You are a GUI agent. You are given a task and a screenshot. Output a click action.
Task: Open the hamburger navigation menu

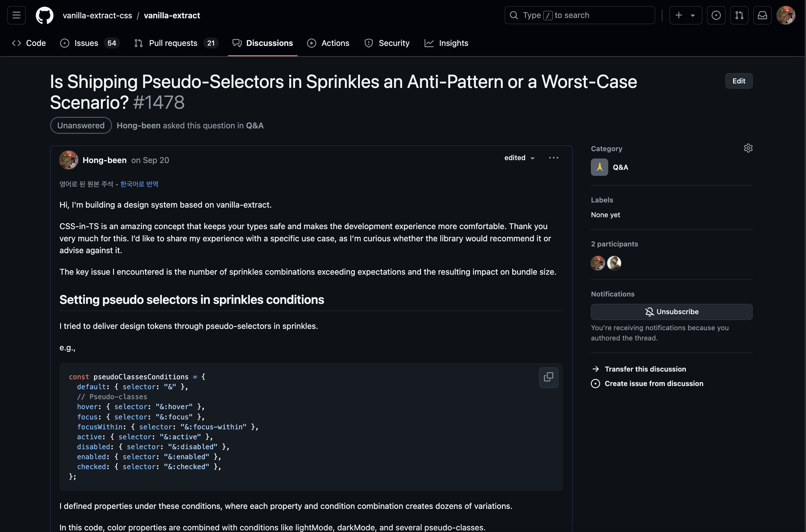tap(16, 15)
